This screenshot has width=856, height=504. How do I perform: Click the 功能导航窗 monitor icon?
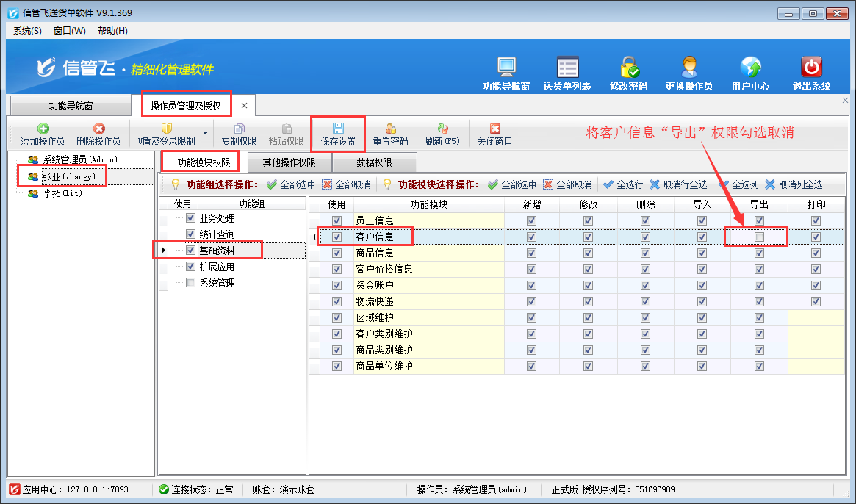[x=506, y=68]
